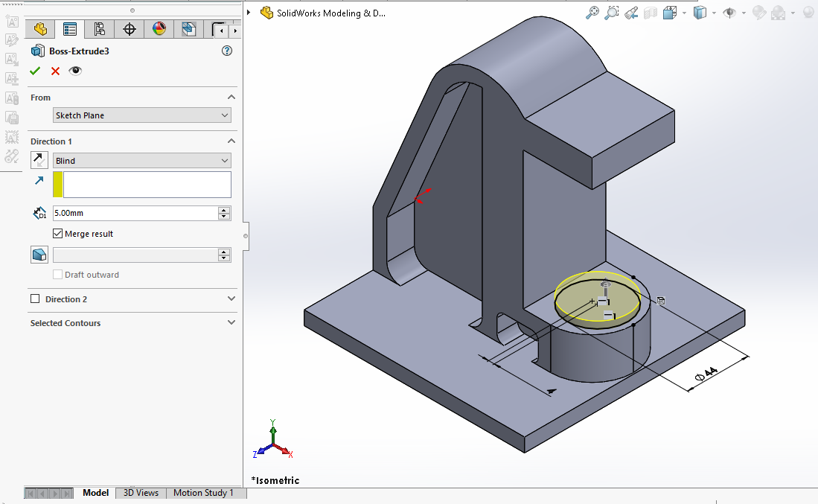Viewport: 818px width, 504px height.
Task: Open the Sketch Plane start condition dropdown
Action: click(x=141, y=115)
